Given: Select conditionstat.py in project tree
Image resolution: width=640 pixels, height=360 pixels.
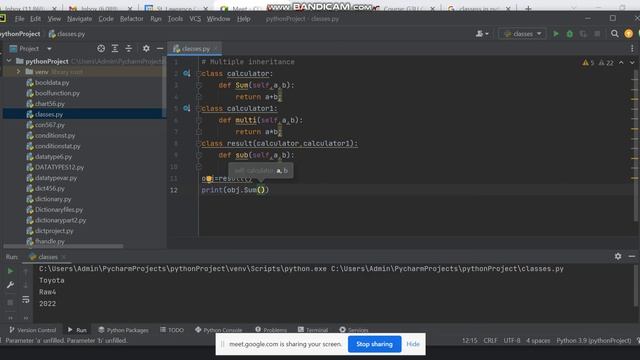Looking at the screenshot, I should [58, 146].
